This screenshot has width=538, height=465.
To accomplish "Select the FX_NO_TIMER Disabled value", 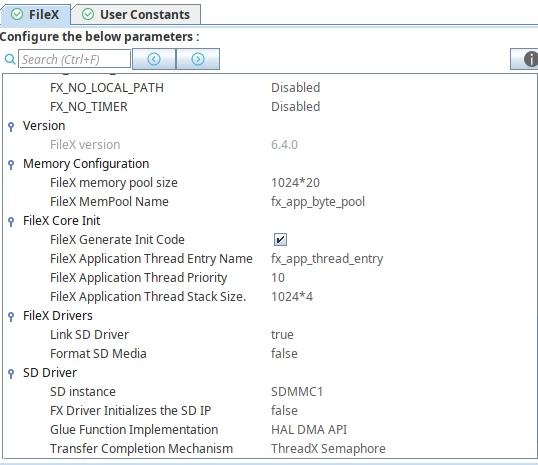I will point(295,107).
